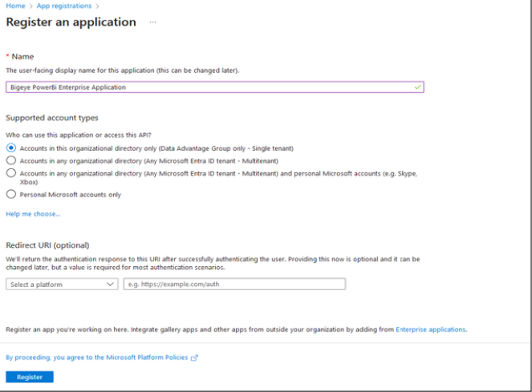532x392 pixels.
Task: Expand the Select a platform dropdown
Action: [62, 284]
